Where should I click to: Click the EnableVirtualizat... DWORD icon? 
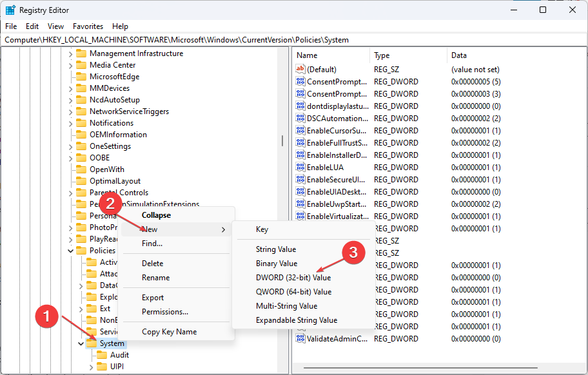click(300, 216)
